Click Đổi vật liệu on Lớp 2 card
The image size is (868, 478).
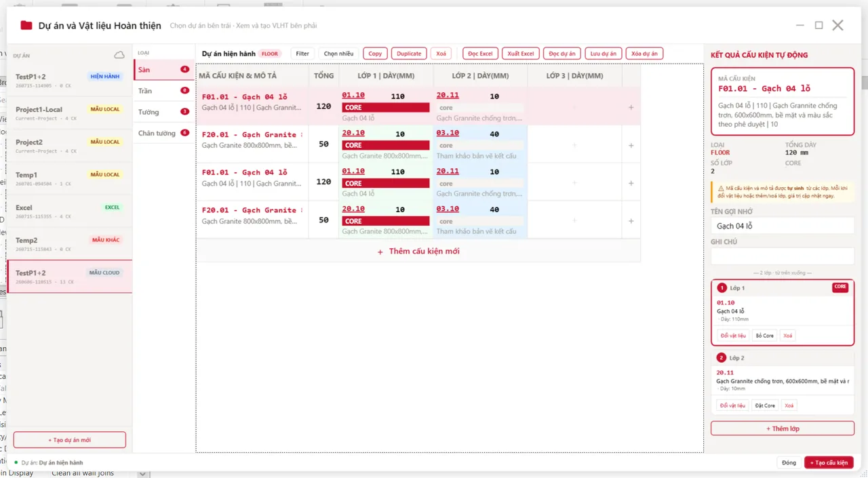pyautogui.click(x=733, y=405)
